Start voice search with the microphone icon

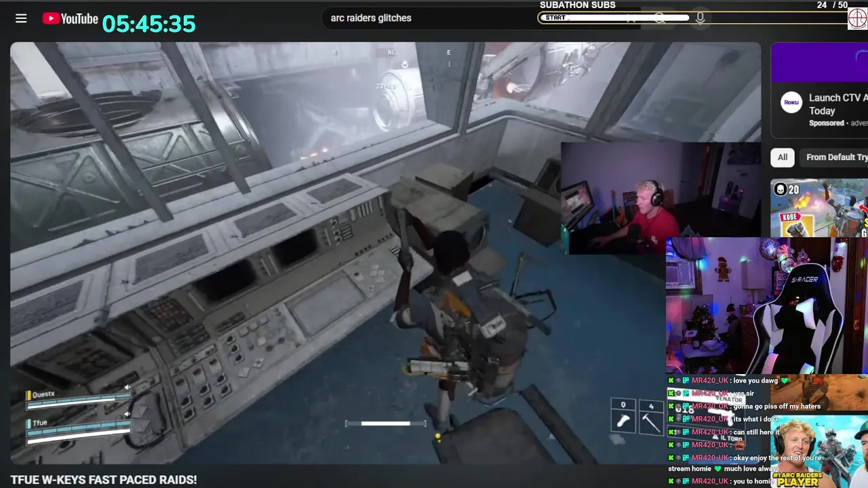(700, 18)
